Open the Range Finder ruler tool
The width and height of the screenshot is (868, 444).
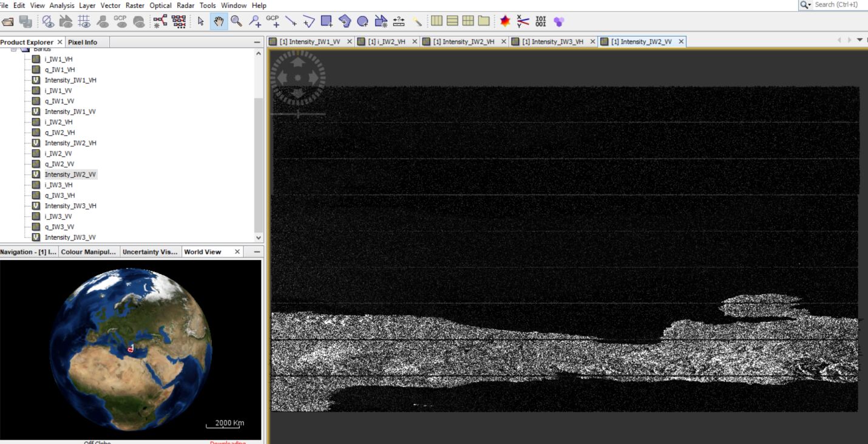tap(399, 22)
